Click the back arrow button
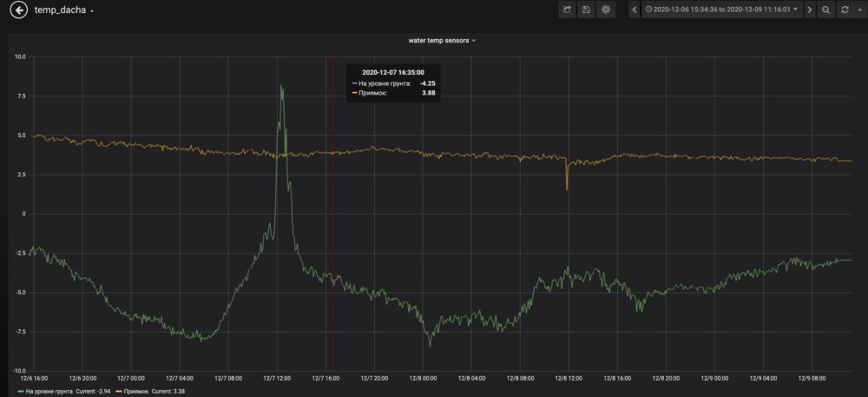868x397 pixels. [18, 10]
